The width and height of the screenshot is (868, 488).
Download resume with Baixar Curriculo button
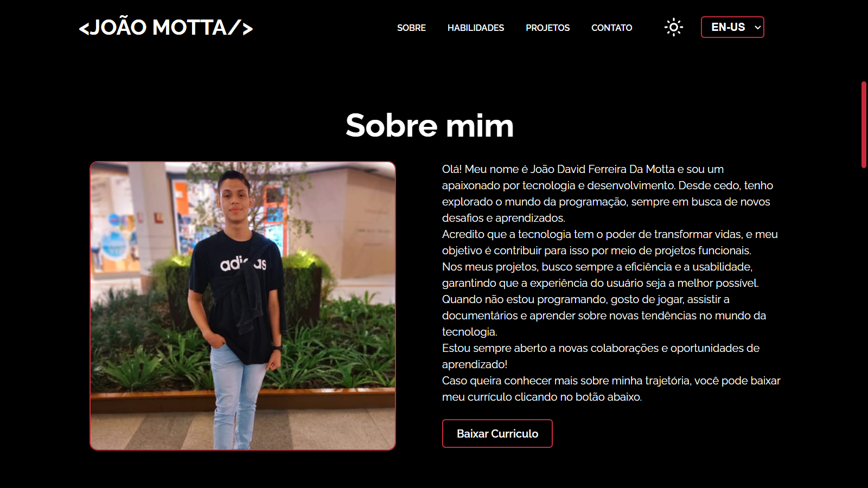(x=497, y=433)
